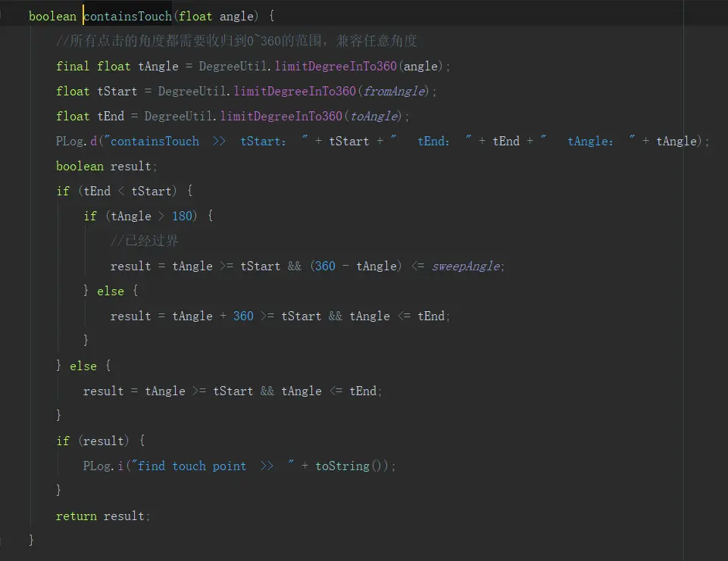Screen dimensions: 728x561
Task: Click the "//已经过界" comment
Action: pos(145,241)
